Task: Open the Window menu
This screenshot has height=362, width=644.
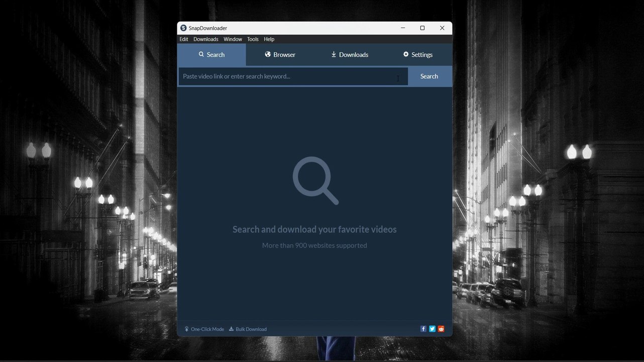Action: pyautogui.click(x=233, y=39)
